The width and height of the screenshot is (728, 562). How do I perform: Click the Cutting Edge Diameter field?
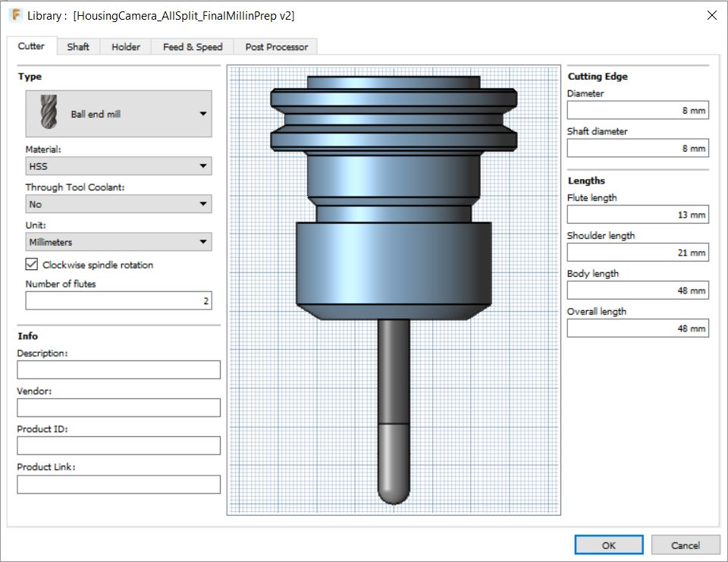[x=638, y=111]
